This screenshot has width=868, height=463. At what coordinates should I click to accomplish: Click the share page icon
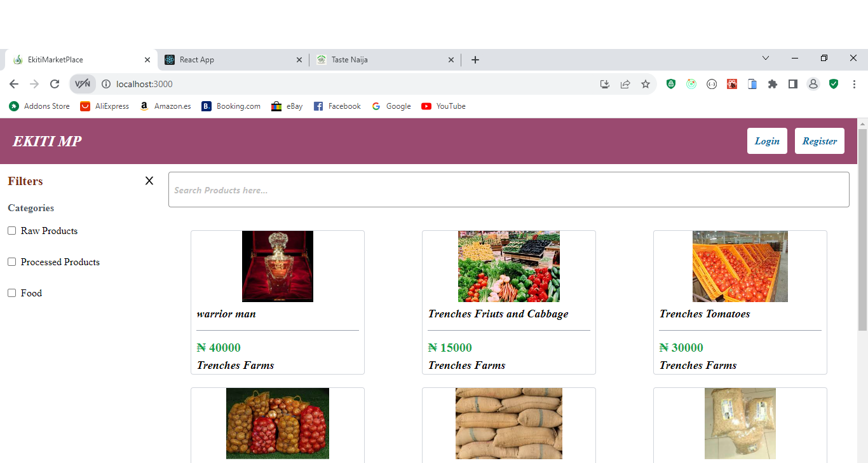click(625, 84)
